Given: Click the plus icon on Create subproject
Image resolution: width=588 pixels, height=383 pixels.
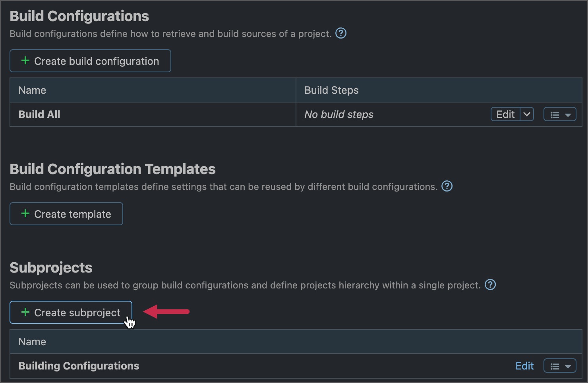Looking at the screenshot, I should coord(25,312).
